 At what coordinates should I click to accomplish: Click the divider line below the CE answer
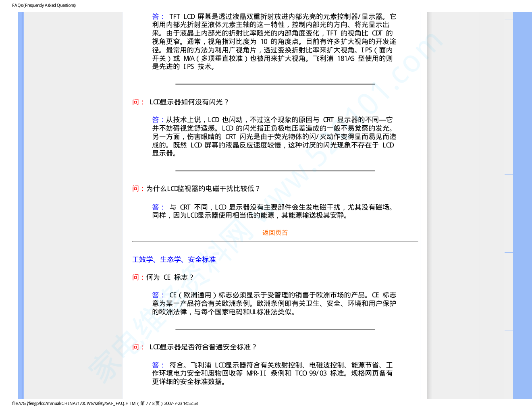275,329
